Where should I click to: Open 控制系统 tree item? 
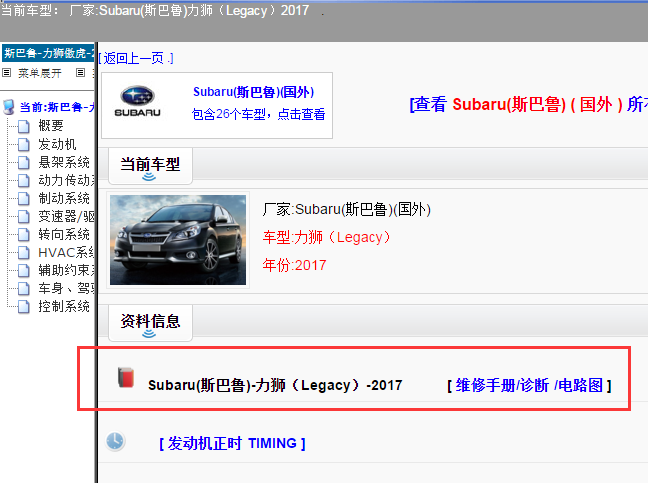(64, 306)
